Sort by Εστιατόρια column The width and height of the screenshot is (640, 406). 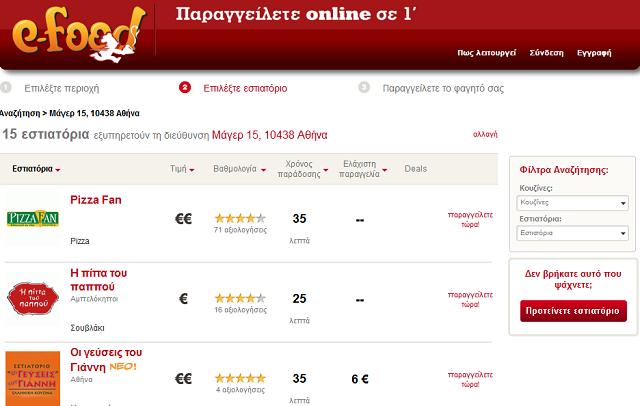36,169
